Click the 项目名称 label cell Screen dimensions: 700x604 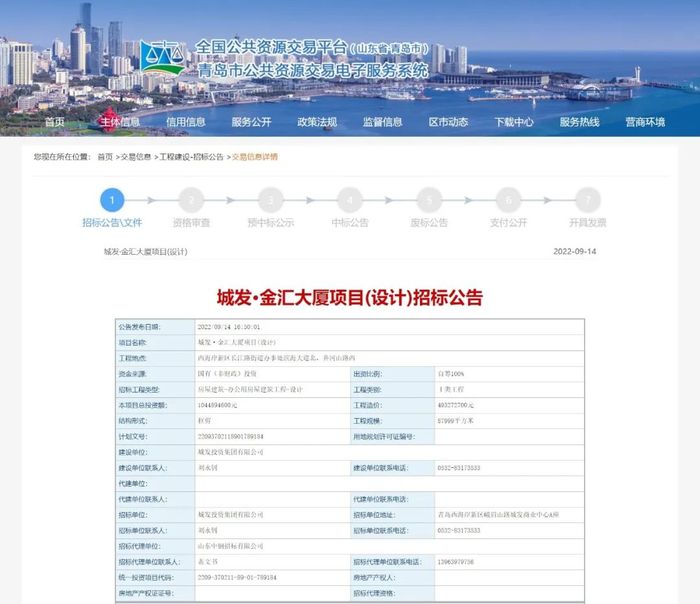[155, 342]
